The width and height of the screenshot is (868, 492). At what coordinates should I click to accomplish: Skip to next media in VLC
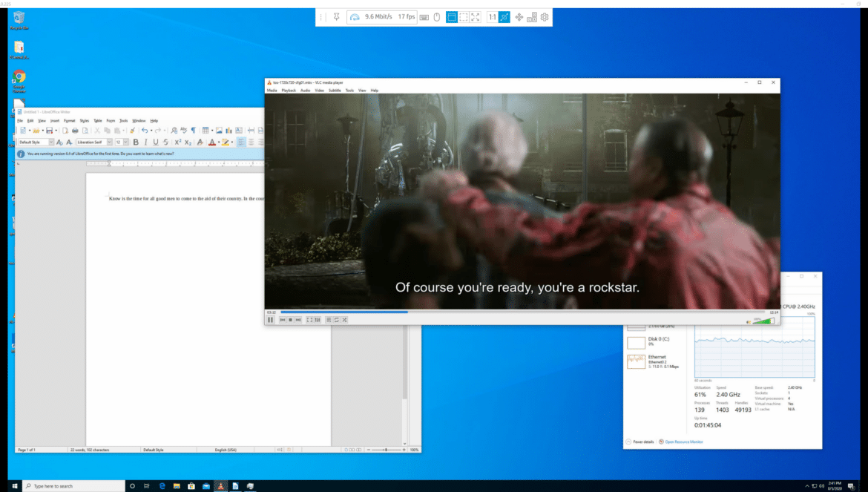pyautogui.click(x=298, y=320)
